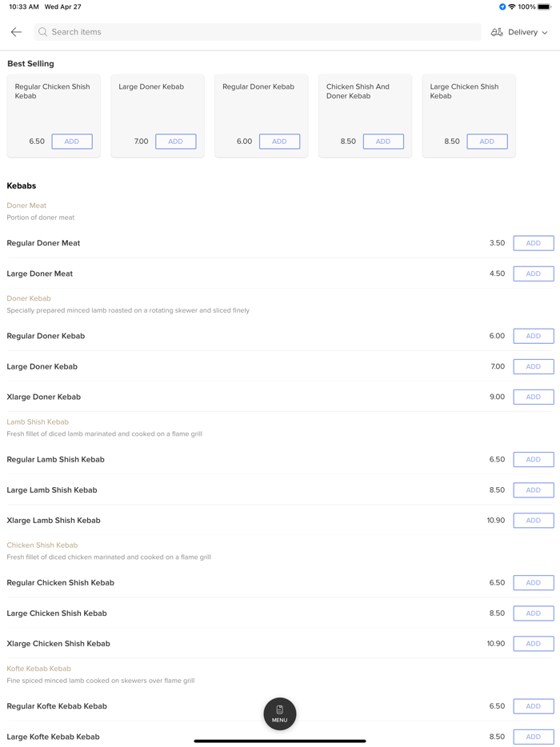Select Xlarge Chicken Shish Kebab item name
This screenshot has width=560, height=747.
point(58,644)
